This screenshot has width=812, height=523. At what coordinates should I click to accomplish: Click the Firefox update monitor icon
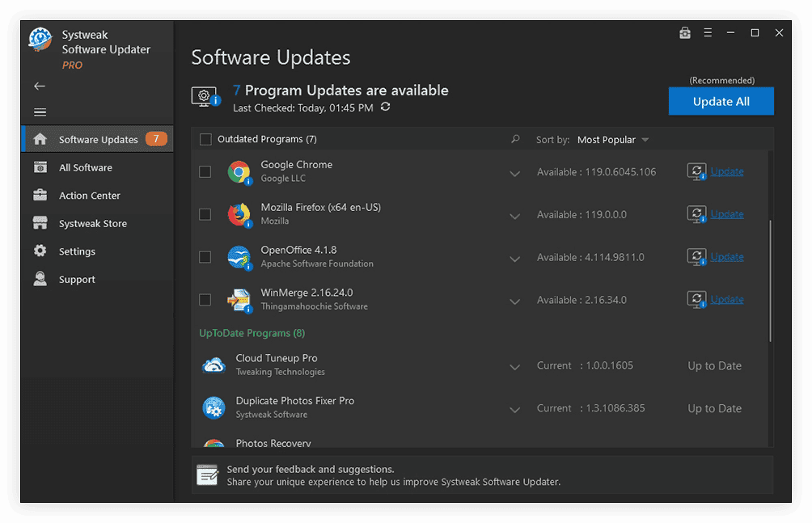[x=696, y=214]
